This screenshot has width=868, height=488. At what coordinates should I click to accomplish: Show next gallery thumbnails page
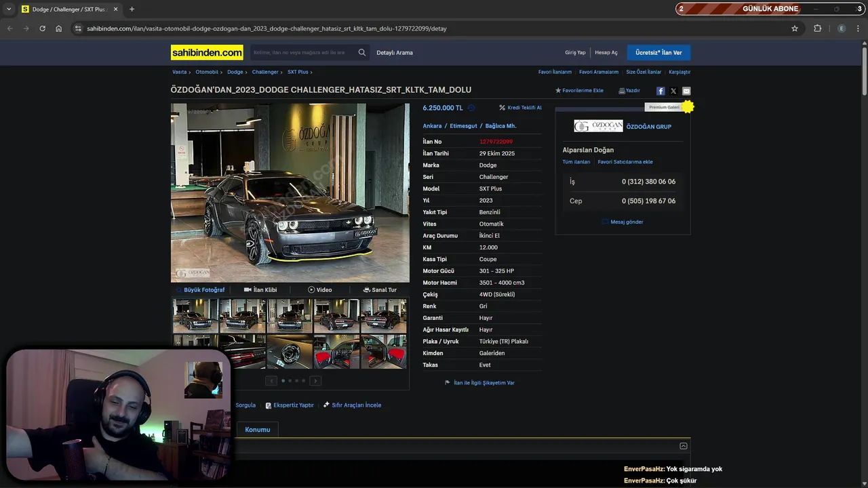coord(315,381)
